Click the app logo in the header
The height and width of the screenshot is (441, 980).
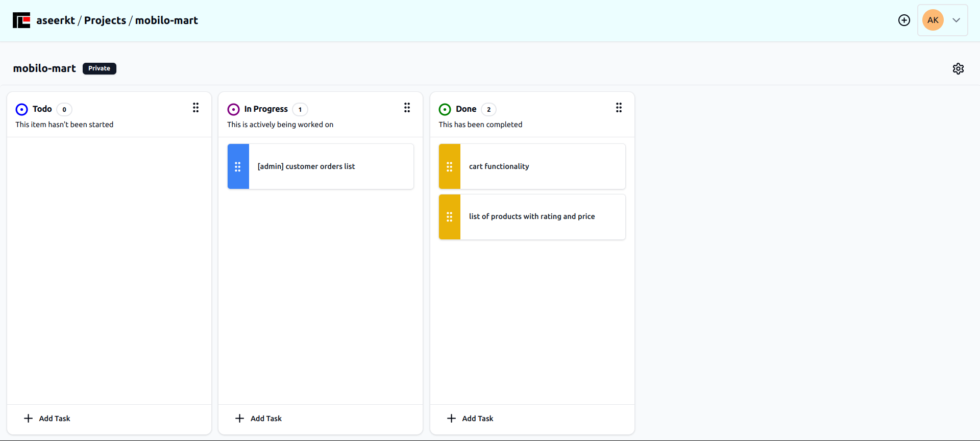[21, 20]
